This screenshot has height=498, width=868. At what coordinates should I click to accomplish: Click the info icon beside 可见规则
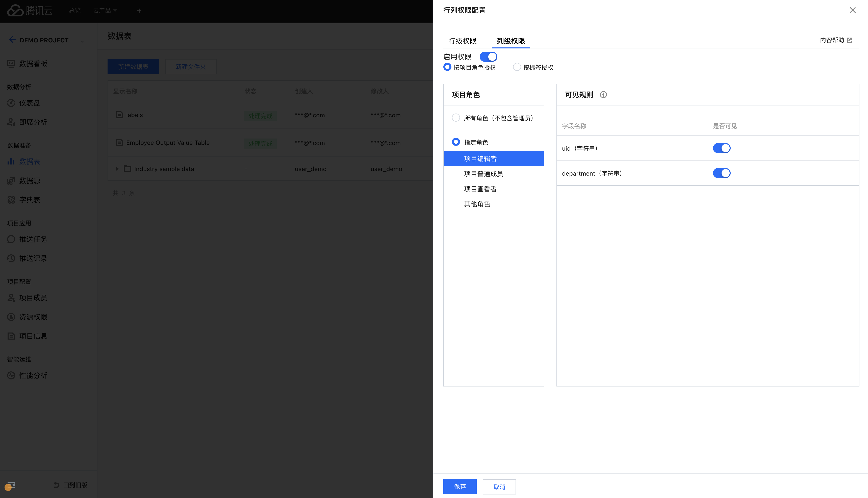[x=603, y=95]
